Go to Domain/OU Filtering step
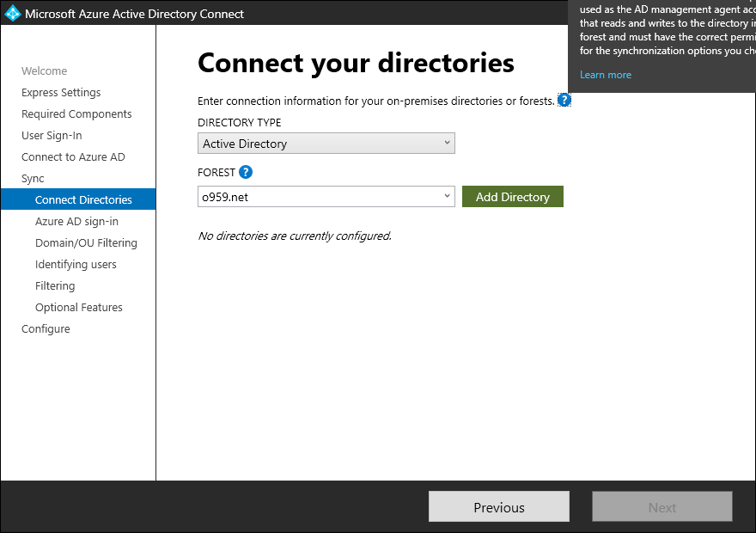 (x=86, y=242)
